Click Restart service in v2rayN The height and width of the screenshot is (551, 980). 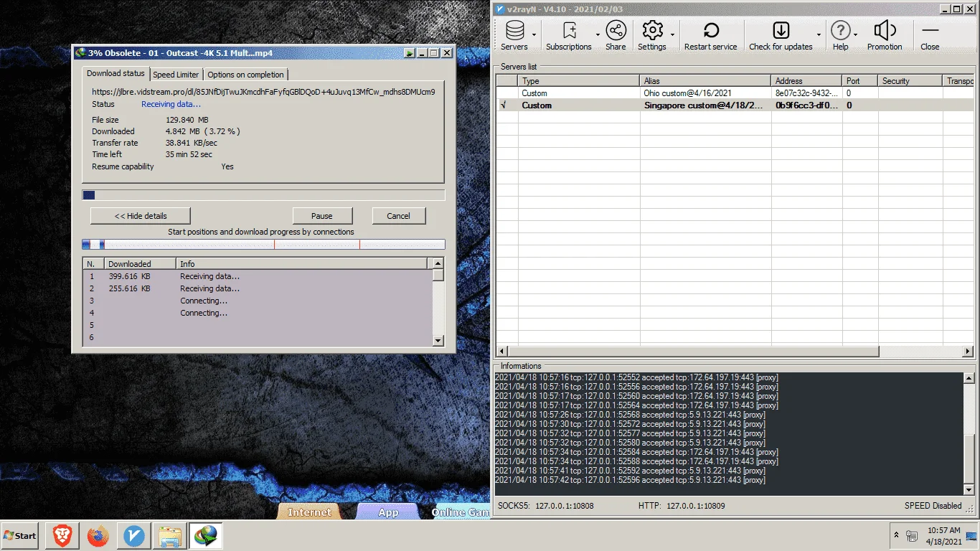(710, 35)
